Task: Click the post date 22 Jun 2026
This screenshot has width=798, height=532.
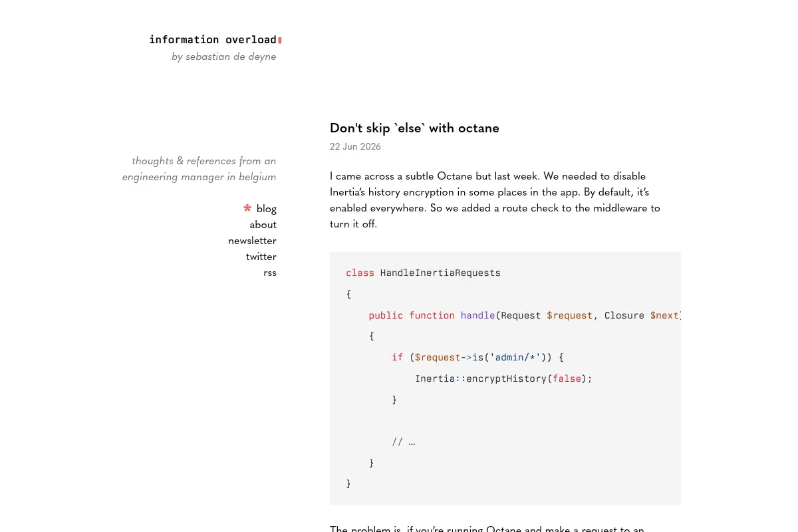Action: point(355,147)
